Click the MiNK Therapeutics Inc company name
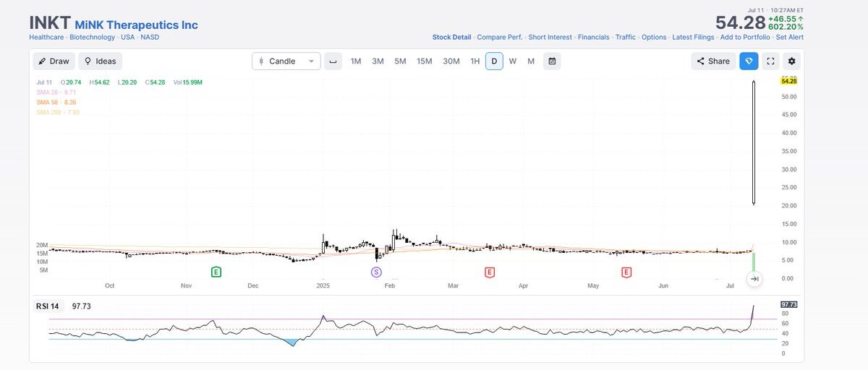 (136, 25)
